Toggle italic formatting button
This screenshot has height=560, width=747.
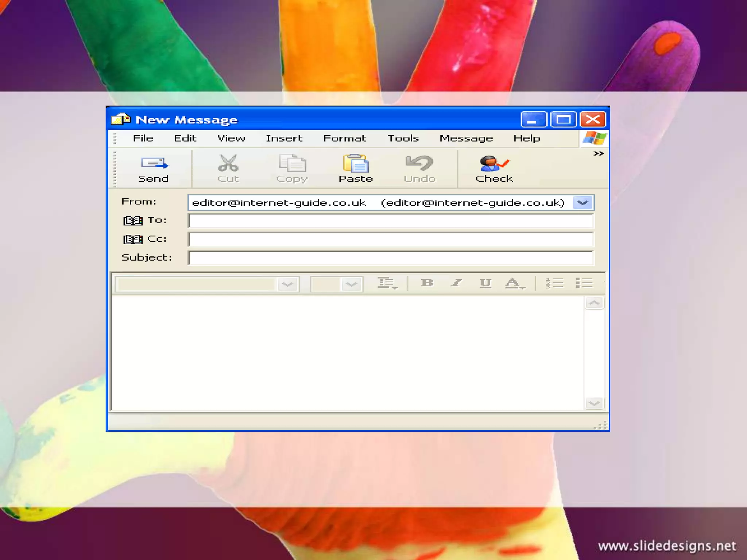pos(456,283)
